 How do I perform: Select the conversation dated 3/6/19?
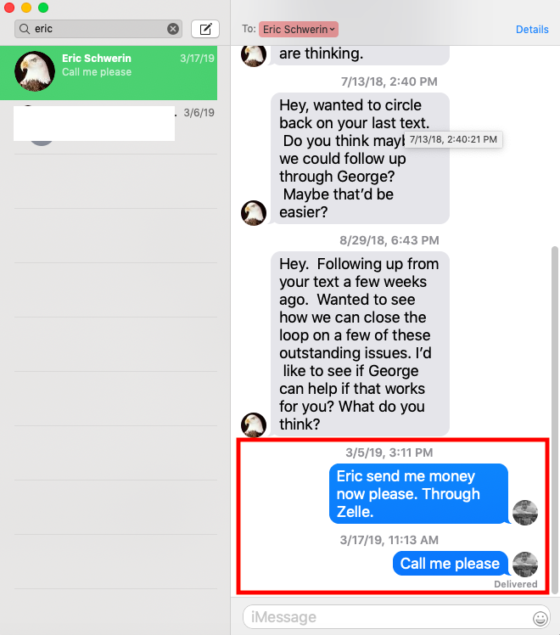(109, 127)
